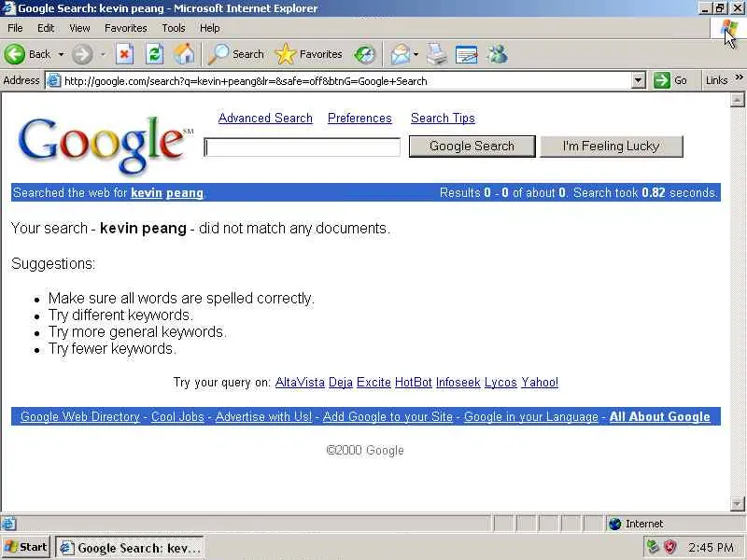
Task: Click the scrollbar up arrow
Action: tap(737, 100)
